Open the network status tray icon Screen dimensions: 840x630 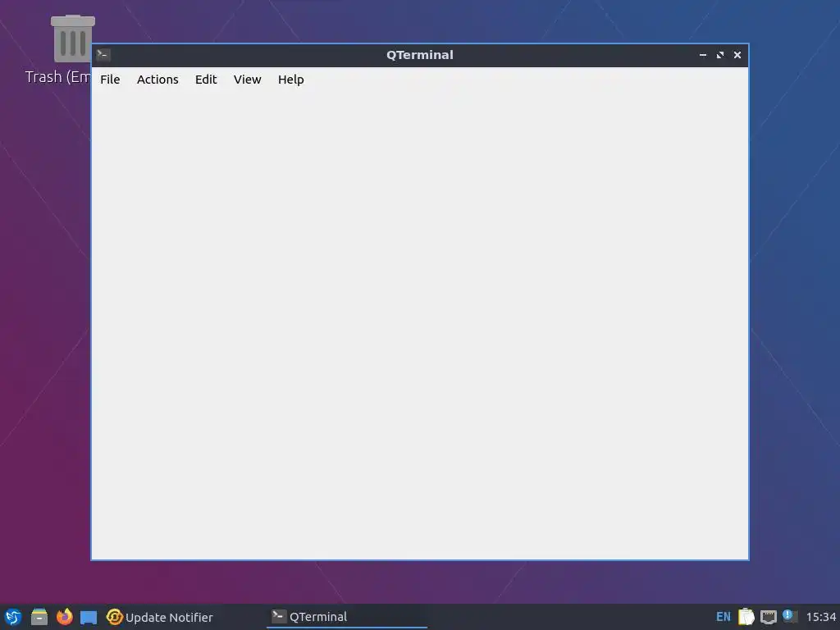click(x=768, y=617)
